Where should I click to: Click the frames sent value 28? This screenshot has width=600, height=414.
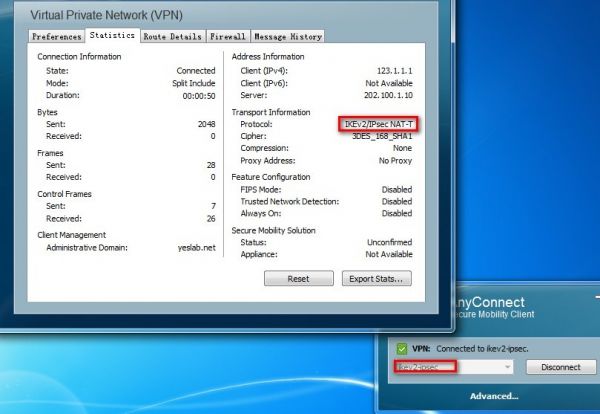211,165
